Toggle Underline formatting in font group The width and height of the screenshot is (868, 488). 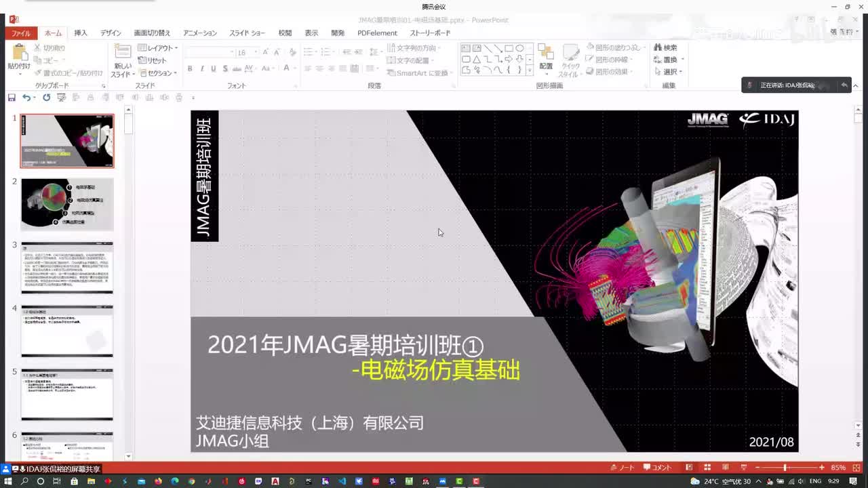click(x=214, y=68)
